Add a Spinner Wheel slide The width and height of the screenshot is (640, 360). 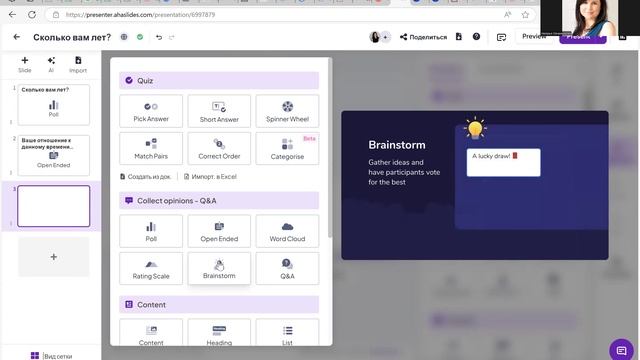pos(287,111)
